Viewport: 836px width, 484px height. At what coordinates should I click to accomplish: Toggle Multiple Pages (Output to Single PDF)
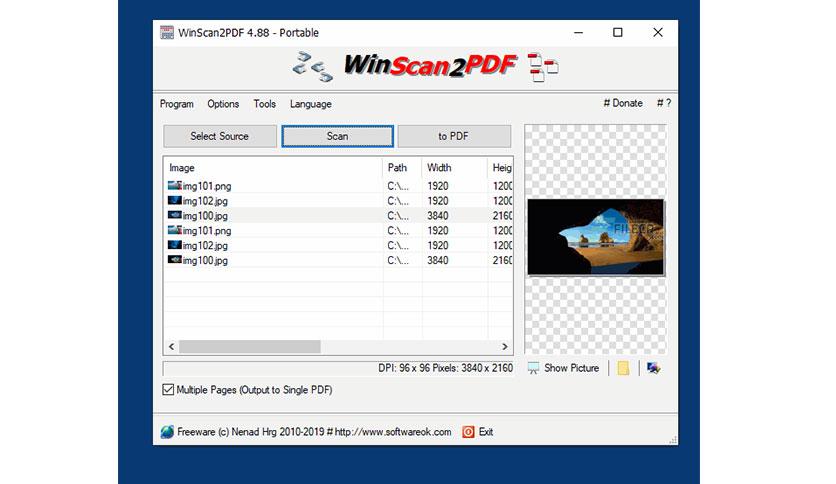[x=168, y=390]
